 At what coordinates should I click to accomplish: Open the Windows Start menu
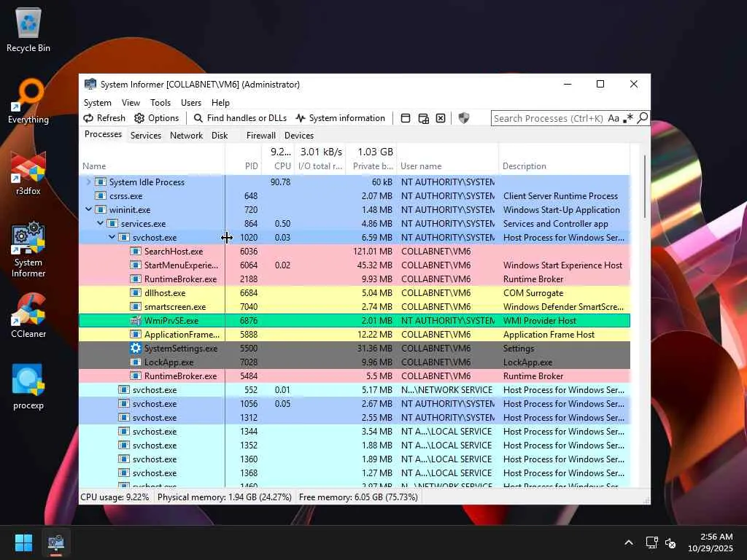point(23,542)
